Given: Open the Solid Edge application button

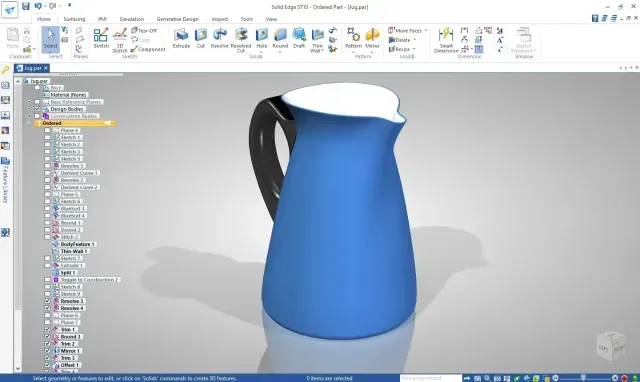Looking at the screenshot, I should click(x=9, y=10).
